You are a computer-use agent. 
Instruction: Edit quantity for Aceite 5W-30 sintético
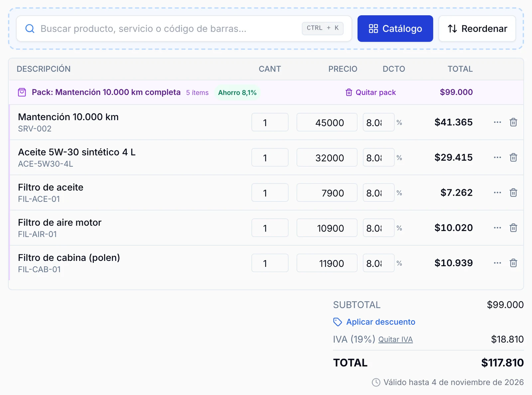click(270, 157)
